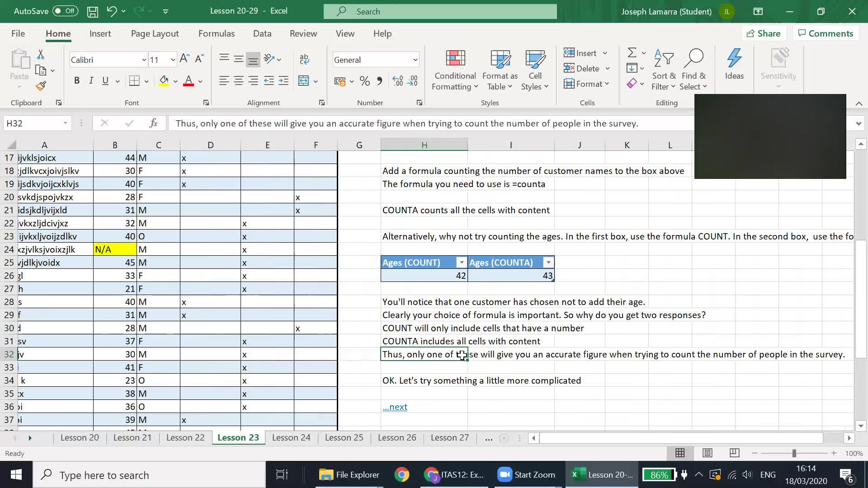
Task: Click the Share button
Action: [764, 33]
